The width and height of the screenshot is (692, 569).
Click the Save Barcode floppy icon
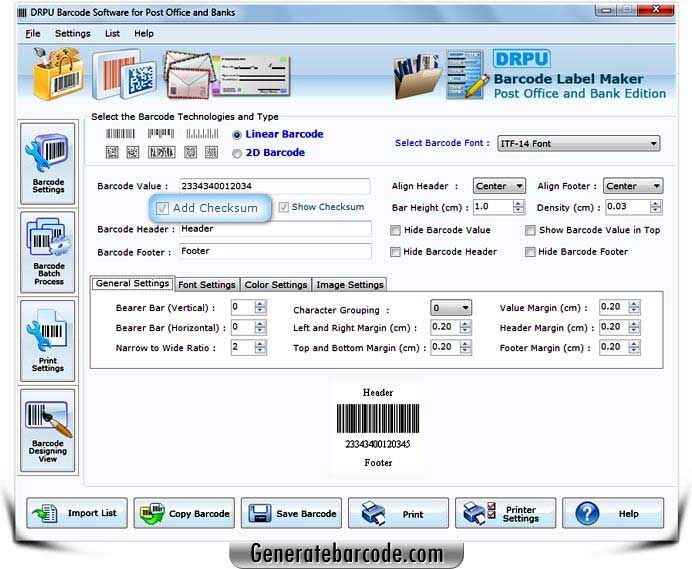click(x=260, y=513)
